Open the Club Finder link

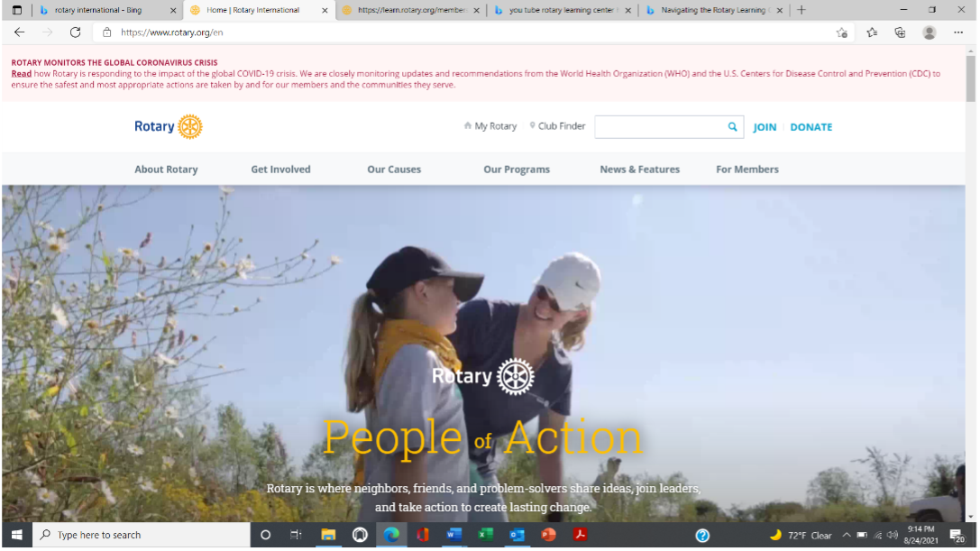(x=561, y=126)
